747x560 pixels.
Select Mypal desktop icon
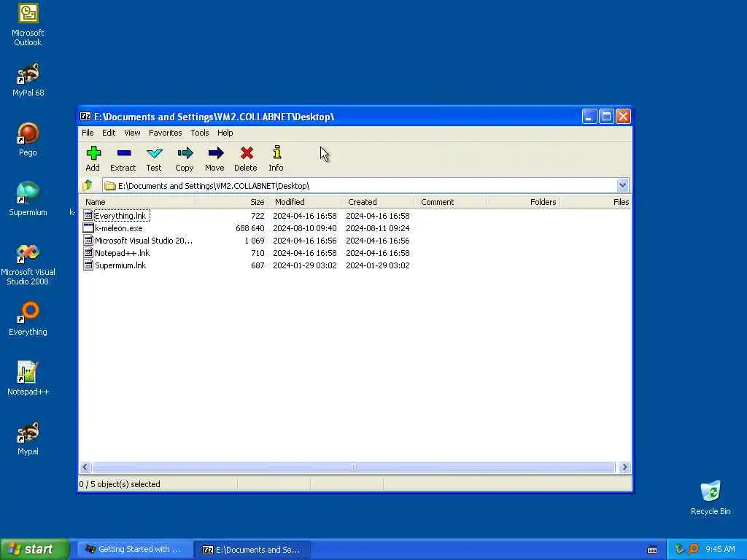tap(28, 432)
